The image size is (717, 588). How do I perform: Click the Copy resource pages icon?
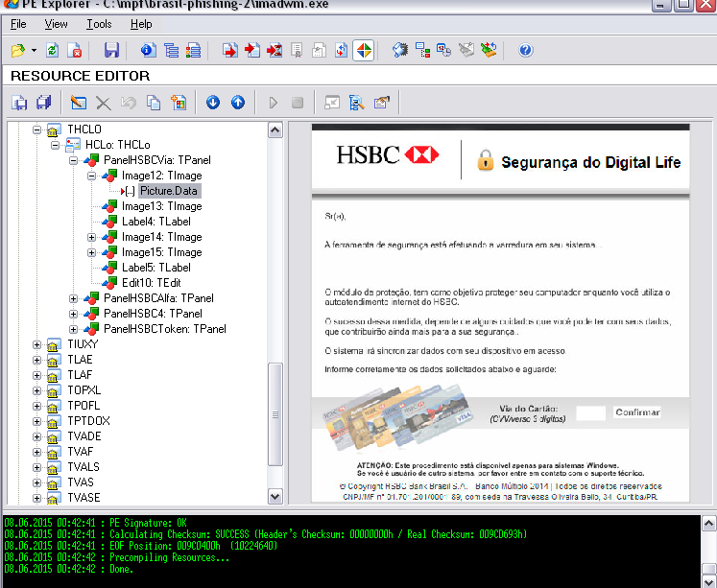tap(154, 103)
